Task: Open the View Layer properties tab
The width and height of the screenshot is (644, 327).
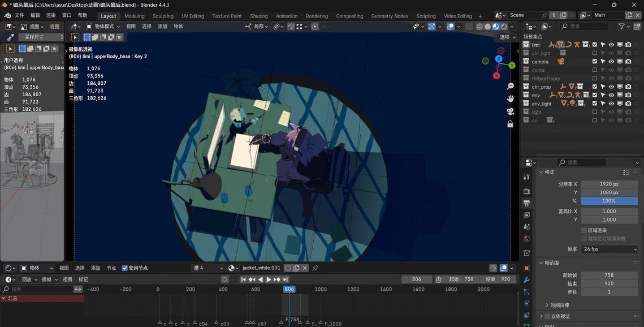Action: 526,215
